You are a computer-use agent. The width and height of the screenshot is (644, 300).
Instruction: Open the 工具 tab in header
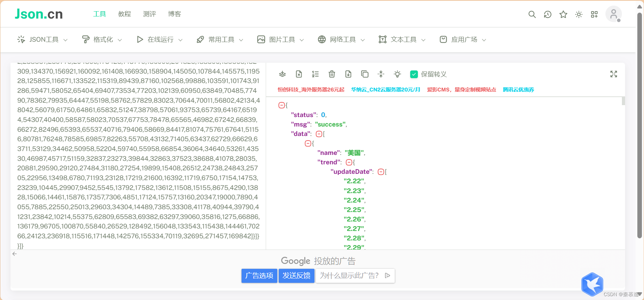(100, 14)
